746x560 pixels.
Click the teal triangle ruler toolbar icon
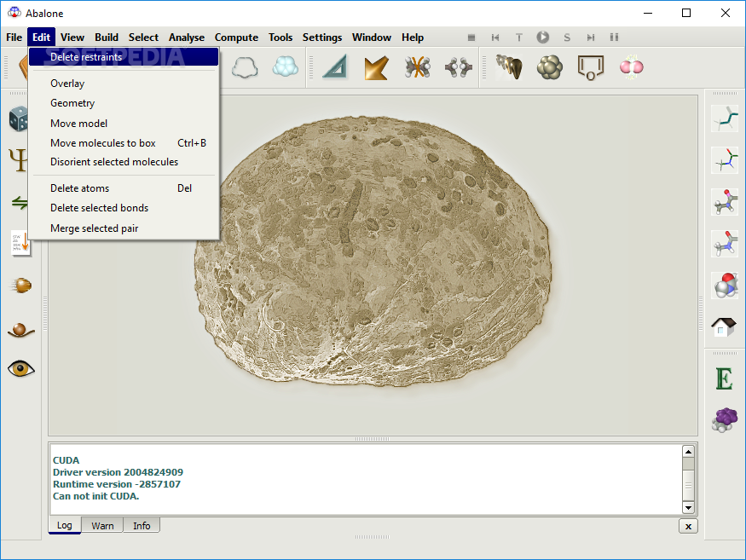336,66
